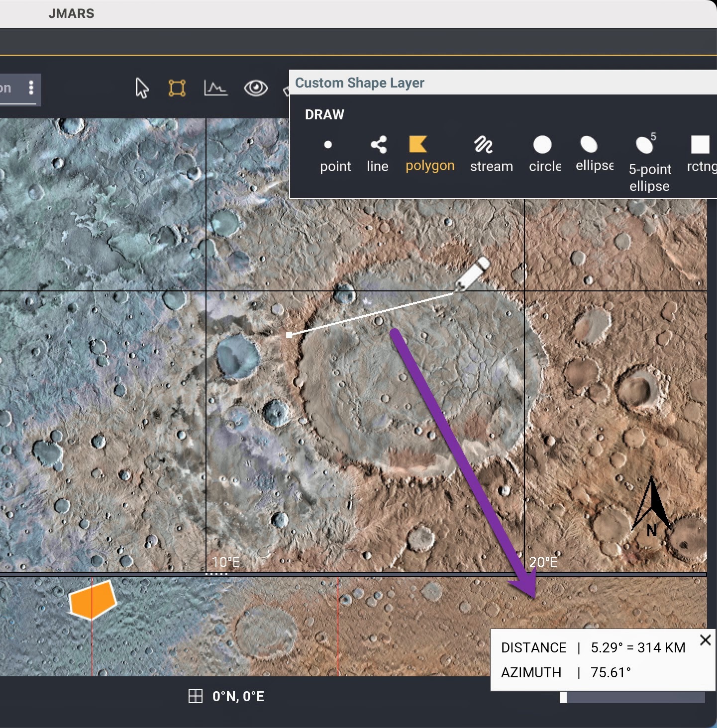Click the white starting vertex of line
Image resolution: width=717 pixels, height=728 pixels.
pyautogui.click(x=290, y=335)
